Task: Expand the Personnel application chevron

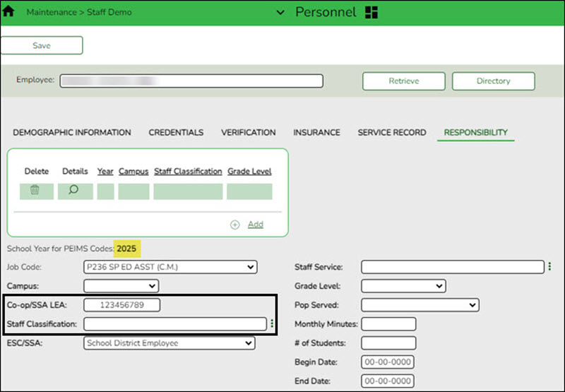Action: [x=280, y=13]
